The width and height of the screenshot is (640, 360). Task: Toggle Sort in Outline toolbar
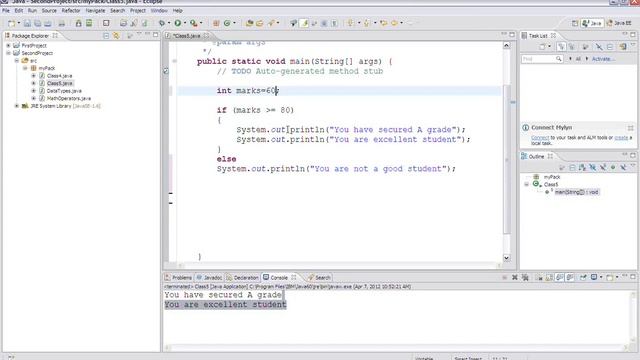pyautogui.click(x=582, y=167)
